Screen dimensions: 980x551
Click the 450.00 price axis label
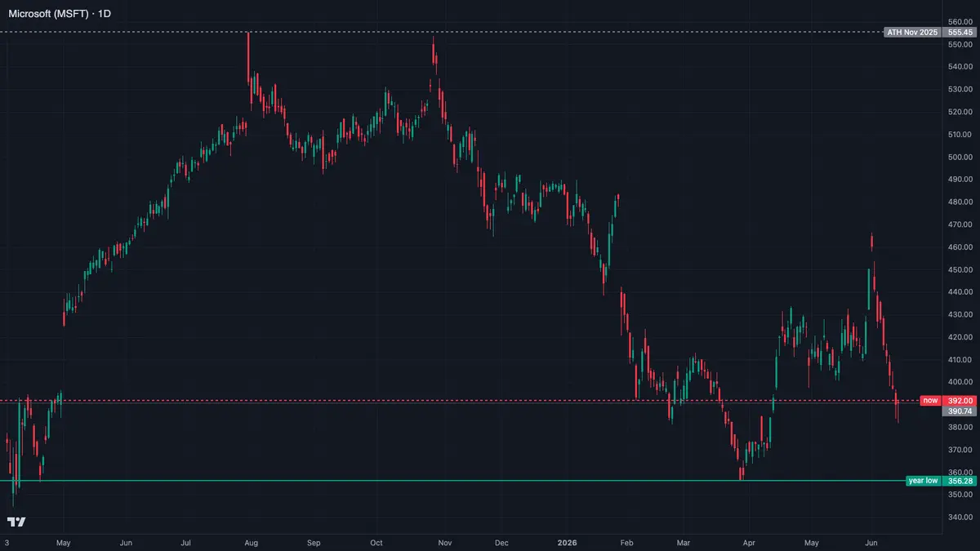pyautogui.click(x=960, y=269)
